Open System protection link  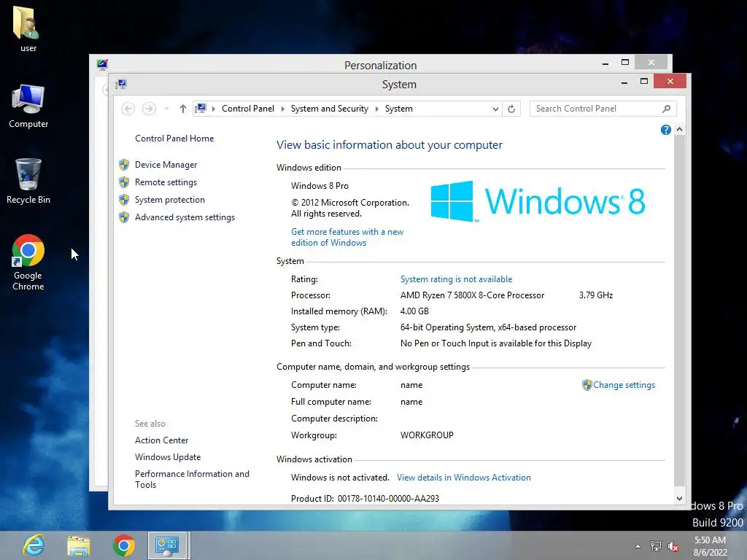(169, 200)
